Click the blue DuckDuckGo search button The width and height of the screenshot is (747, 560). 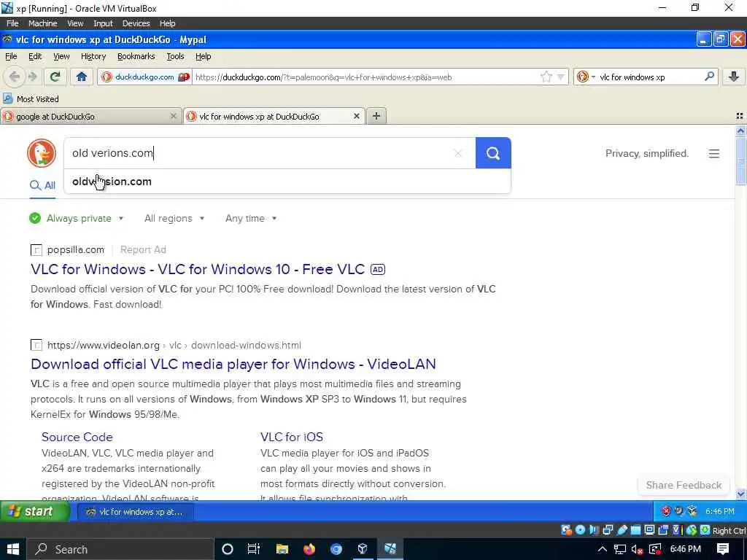point(493,153)
